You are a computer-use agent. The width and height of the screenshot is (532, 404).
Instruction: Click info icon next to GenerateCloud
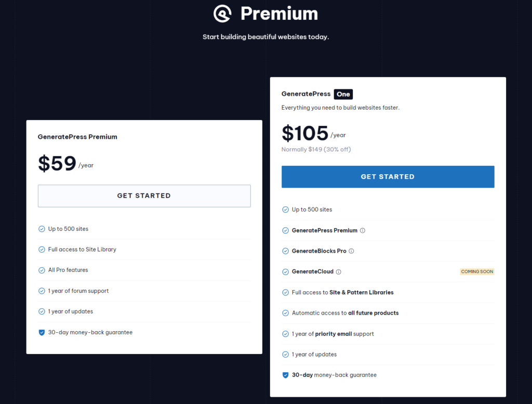338,271
